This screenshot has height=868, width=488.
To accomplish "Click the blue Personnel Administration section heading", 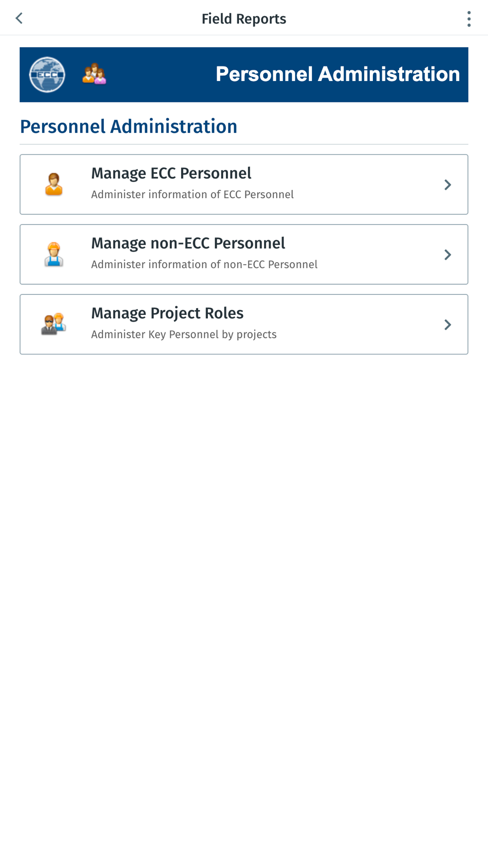I will [128, 126].
